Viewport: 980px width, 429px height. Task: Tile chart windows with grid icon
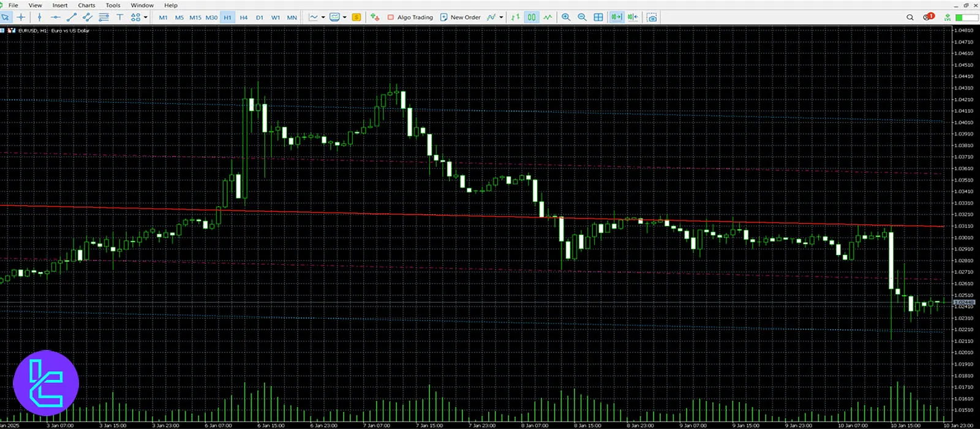pyautogui.click(x=598, y=17)
